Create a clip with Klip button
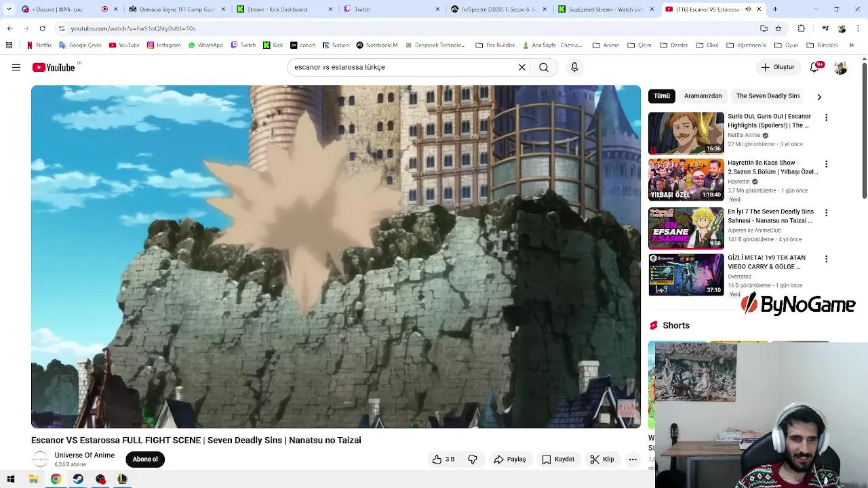868x488 pixels. tap(602, 460)
